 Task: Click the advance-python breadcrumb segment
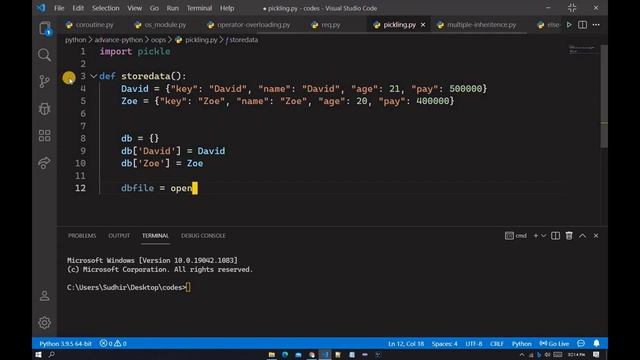pos(118,40)
